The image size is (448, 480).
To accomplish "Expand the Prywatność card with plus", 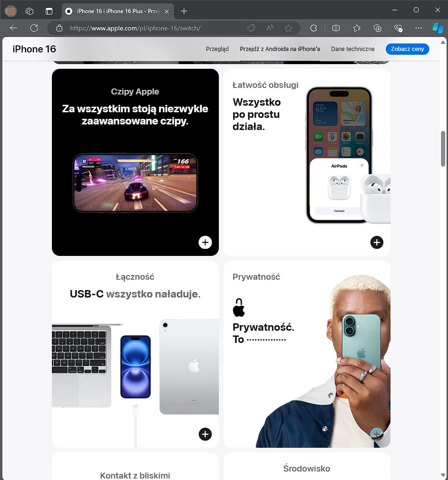I will [377, 434].
